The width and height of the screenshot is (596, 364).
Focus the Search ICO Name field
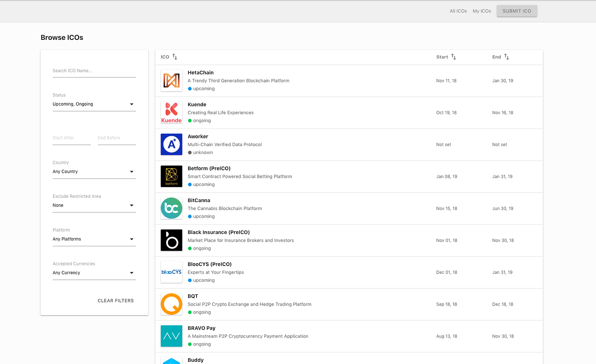(x=94, y=71)
